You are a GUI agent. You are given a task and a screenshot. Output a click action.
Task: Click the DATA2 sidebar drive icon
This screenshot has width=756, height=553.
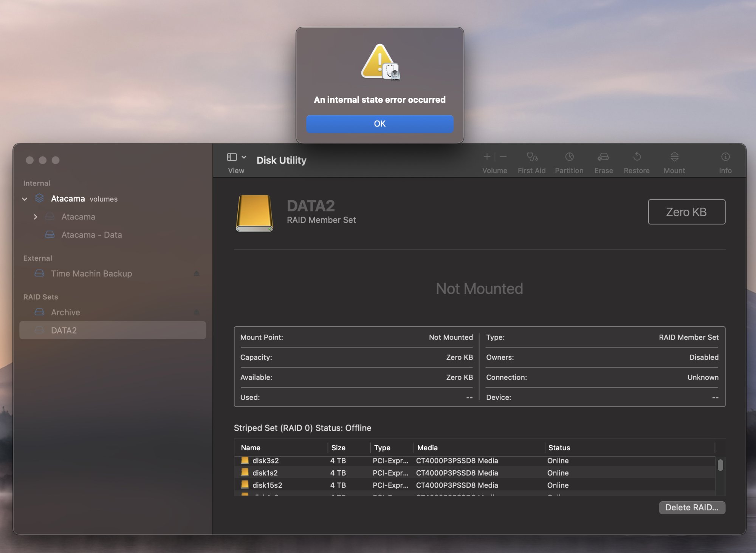pyautogui.click(x=39, y=330)
